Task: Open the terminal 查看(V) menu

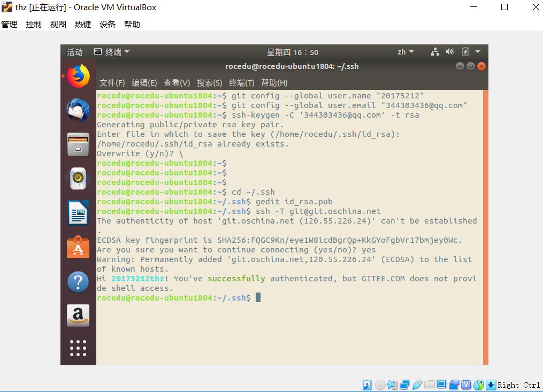Action: tap(177, 83)
